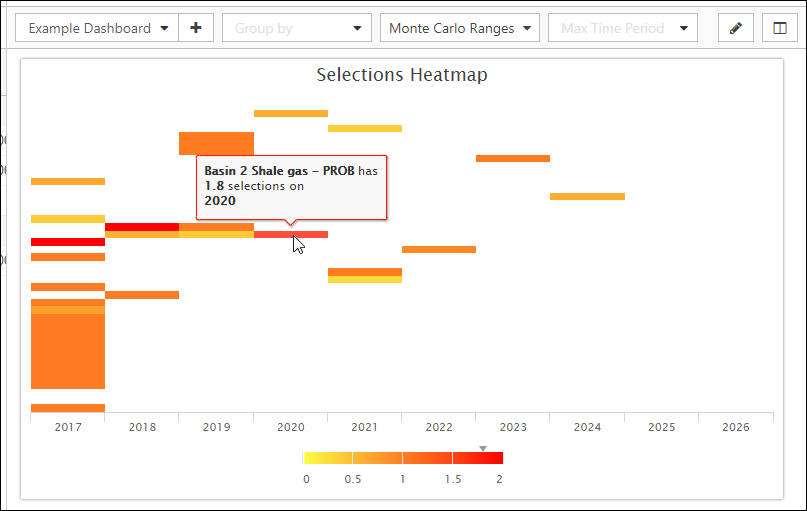Open the Example Dashboard dropdown
Image resolution: width=807 pixels, height=511 pixels.
tap(97, 28)
